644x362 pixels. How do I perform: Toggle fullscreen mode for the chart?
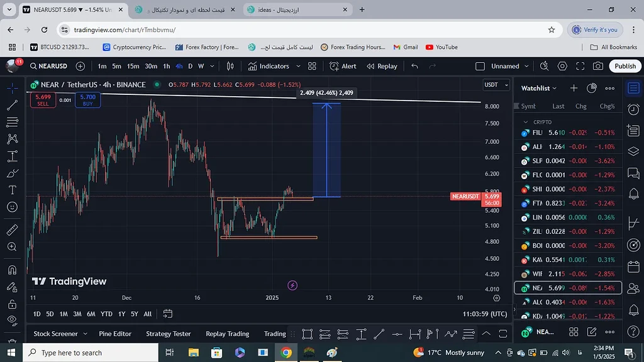(580, 66)
